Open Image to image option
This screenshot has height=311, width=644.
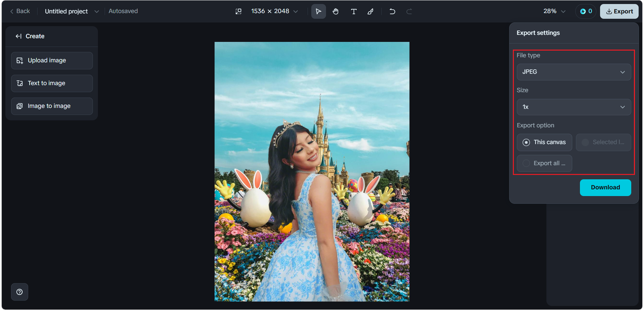coord(52,106)
